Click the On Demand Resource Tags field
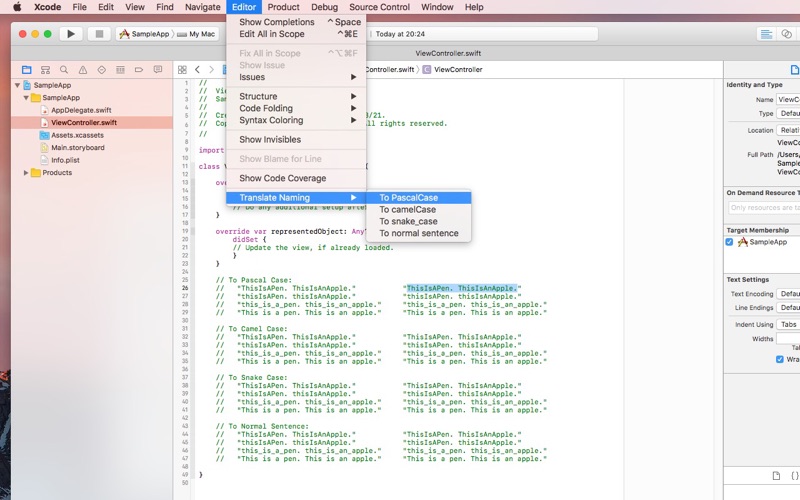This screenshot has width=800, height=500. tap(764, 208)
